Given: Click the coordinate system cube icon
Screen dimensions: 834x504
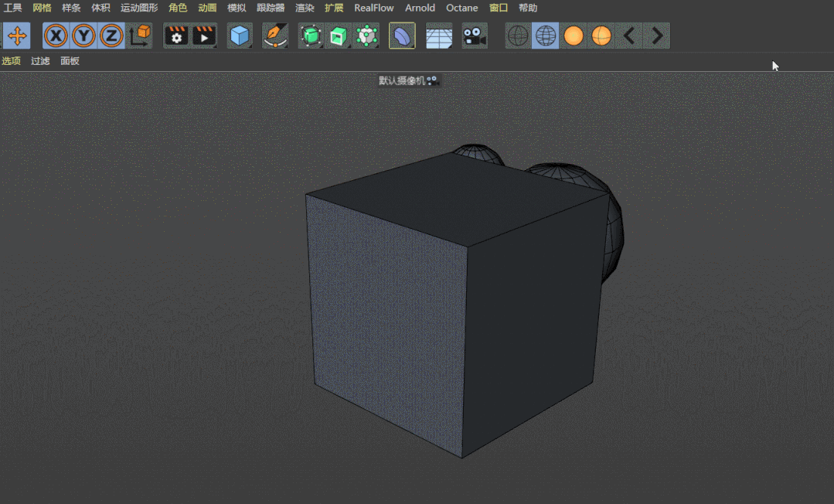Looking at the screenshot, I should pos(139,36).
